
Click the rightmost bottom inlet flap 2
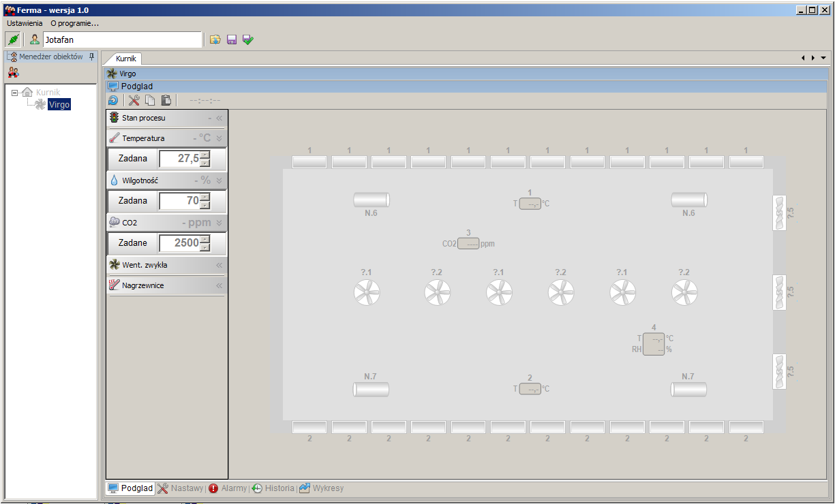pos(746,427)
